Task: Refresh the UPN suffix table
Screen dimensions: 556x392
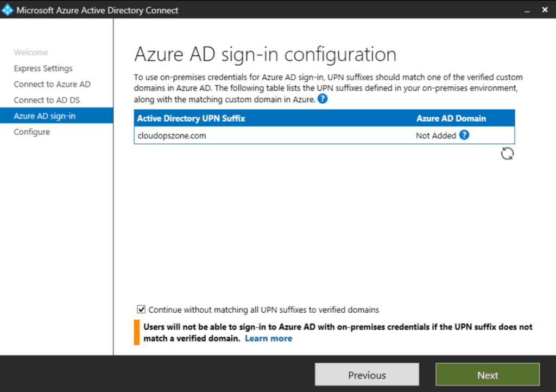Action: click(x=507, y=154)
